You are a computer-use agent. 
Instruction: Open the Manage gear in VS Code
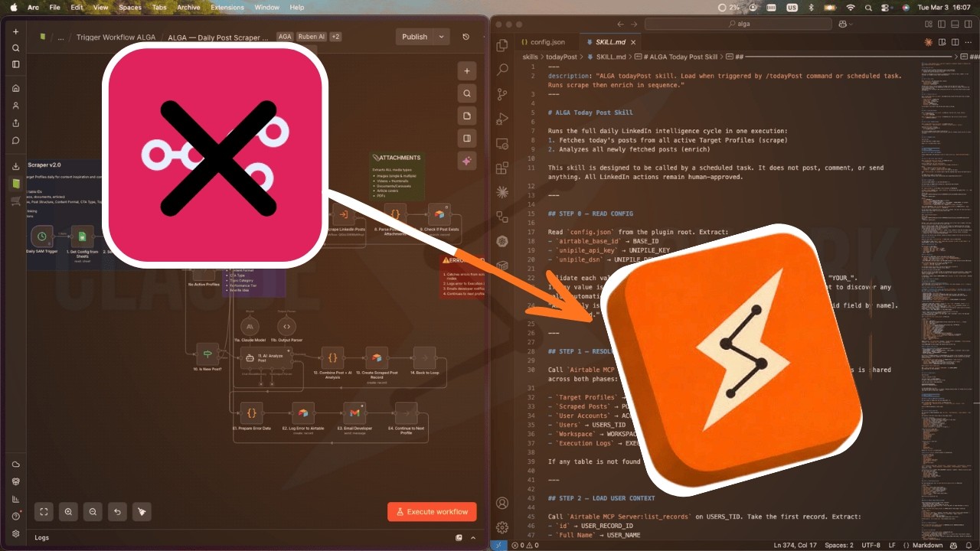[502, 527]
